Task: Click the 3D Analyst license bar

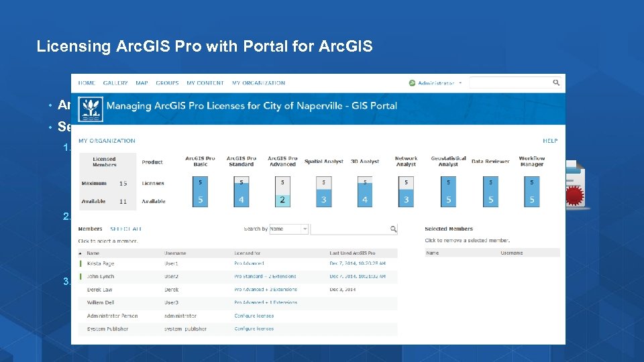Action: (x=365, y=192)
